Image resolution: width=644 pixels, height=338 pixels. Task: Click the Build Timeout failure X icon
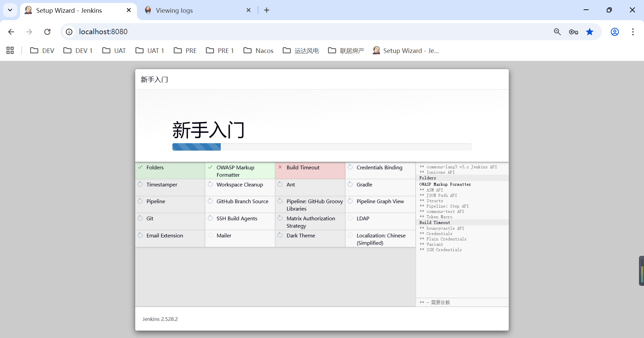tap(280, 167)
